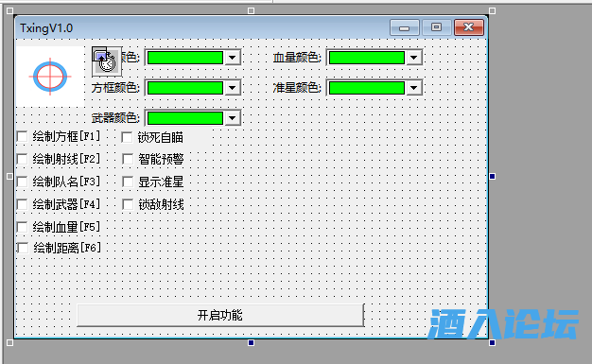Tick the 锁敌射线 checkbox

pos(128,204)
